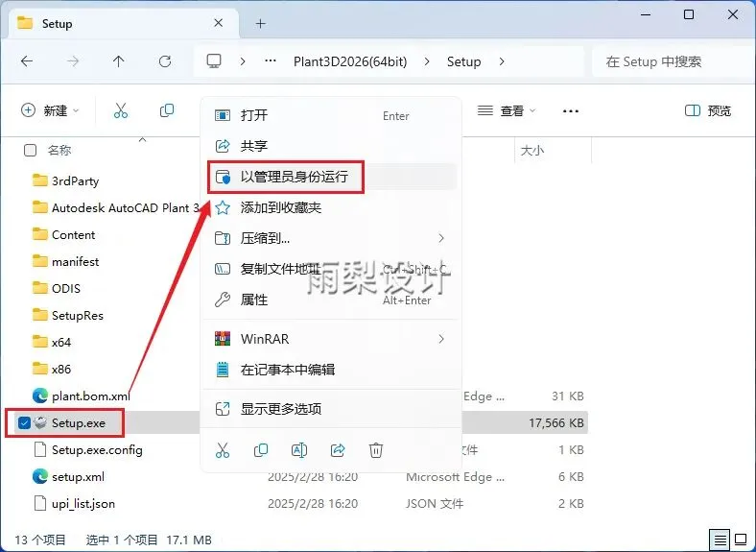
Task: Expand the WinRAR submenu
Action: pos(441,339)
